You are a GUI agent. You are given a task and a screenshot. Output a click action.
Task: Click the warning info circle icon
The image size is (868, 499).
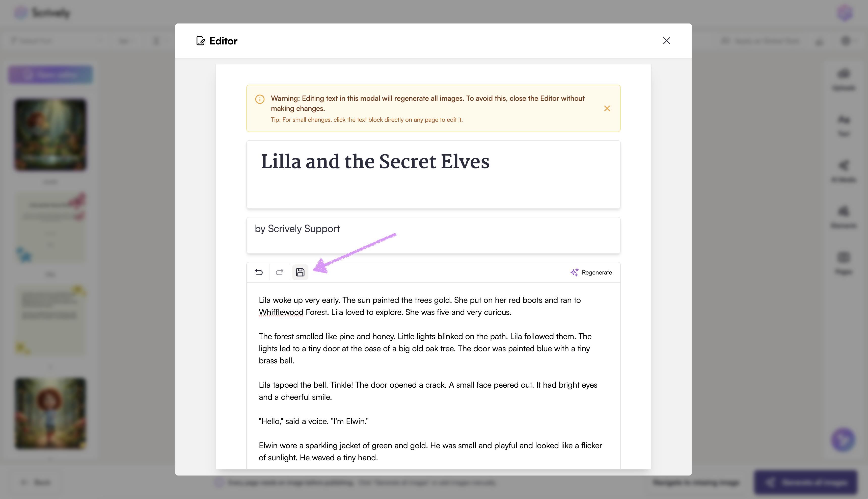[x=260, y=99]
